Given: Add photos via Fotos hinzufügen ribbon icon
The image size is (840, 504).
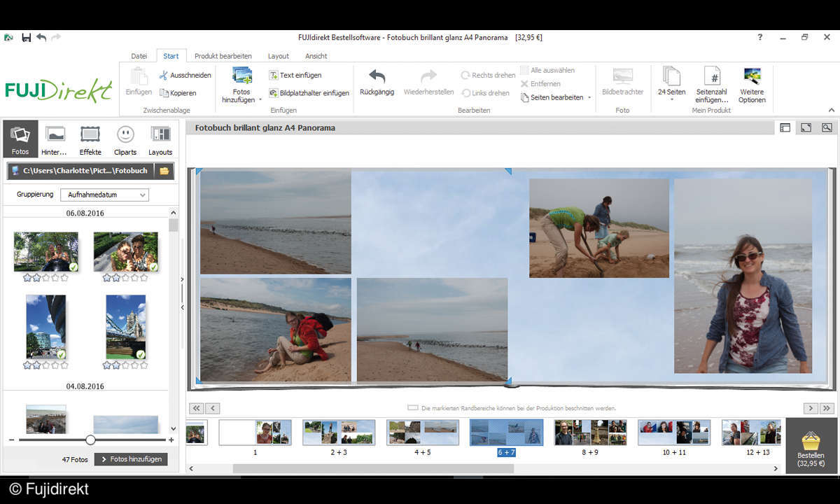Looking at the screenshot, I should (x=242, y=85).
